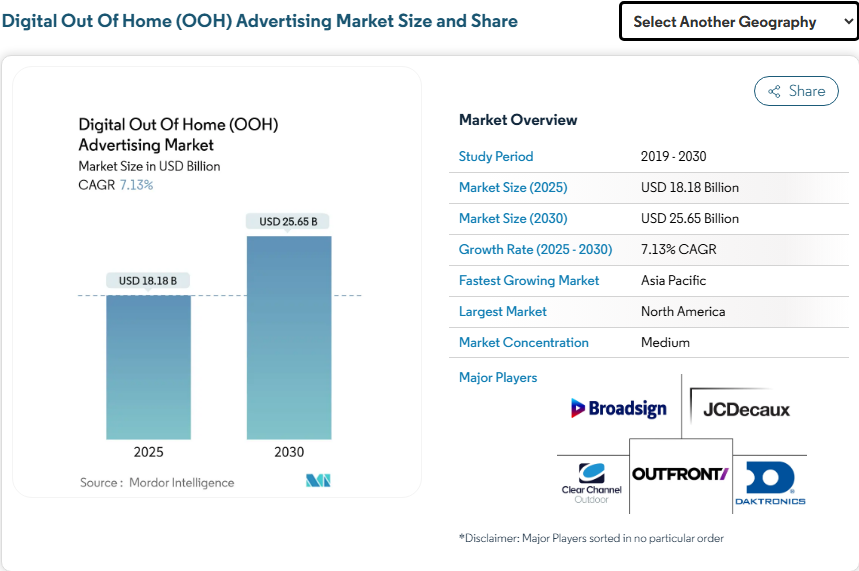Click the Clear Channel Outdoor logo
The width and height of the screenshot is (859, 571).
click(x=591, y=482)
